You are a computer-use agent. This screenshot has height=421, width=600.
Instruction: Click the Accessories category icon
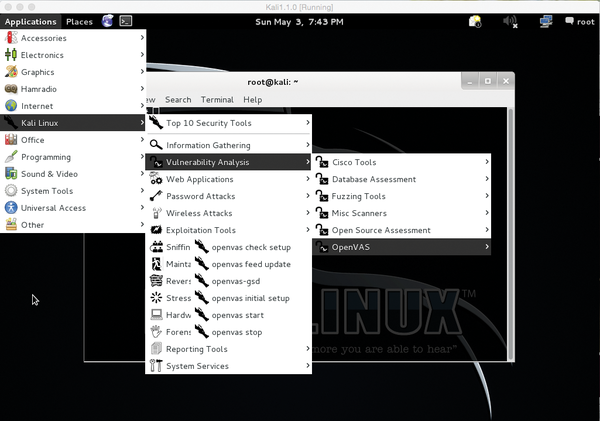pyautogui.click(x=11, y=38)
